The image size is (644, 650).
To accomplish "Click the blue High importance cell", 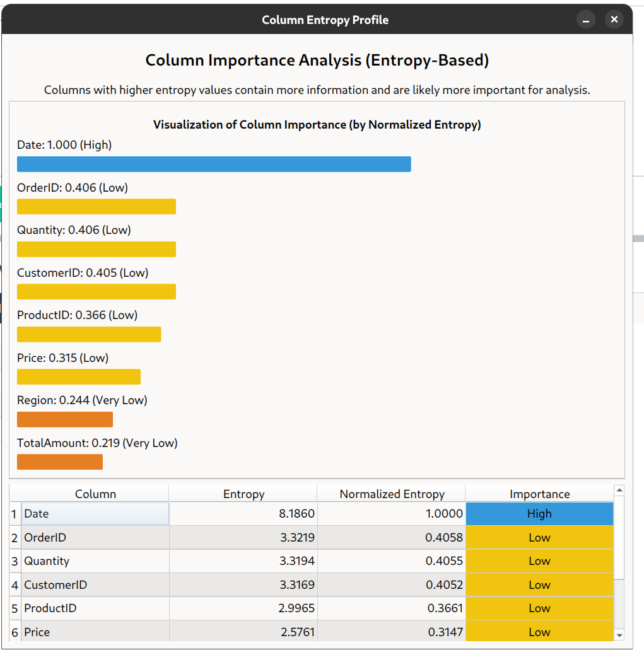I will tap(539, 514).
